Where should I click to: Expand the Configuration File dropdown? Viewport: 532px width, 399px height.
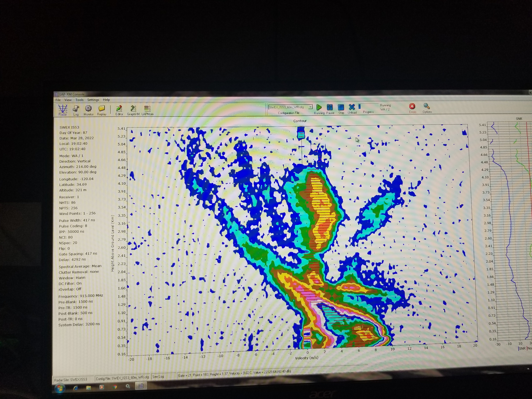click(310, 107)
